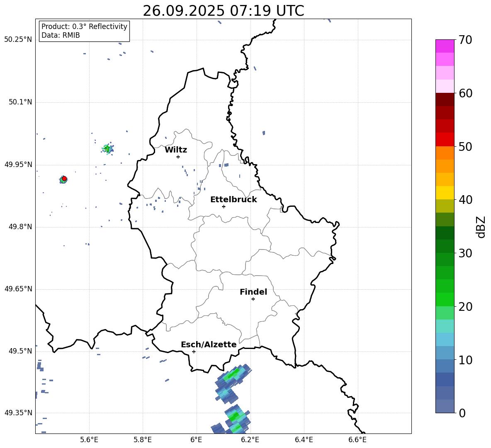Click the Ettelbruck city label

tap(233, 200)
